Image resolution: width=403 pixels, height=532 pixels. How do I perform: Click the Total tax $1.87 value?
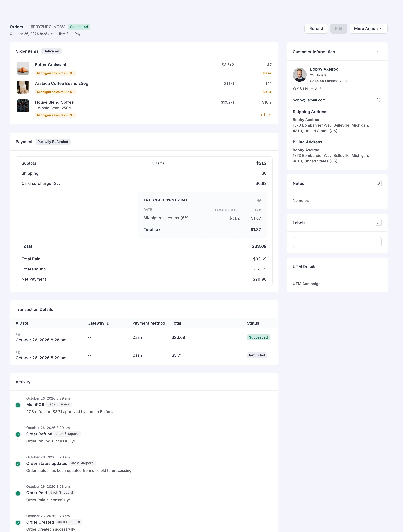256,230
